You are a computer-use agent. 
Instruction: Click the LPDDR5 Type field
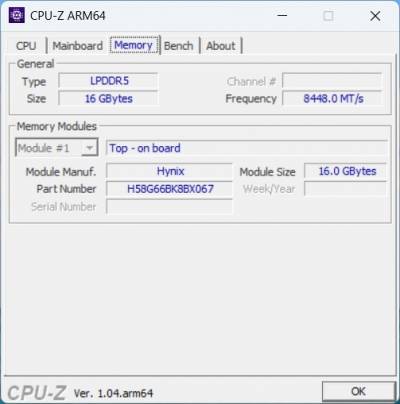coord(108,81)
